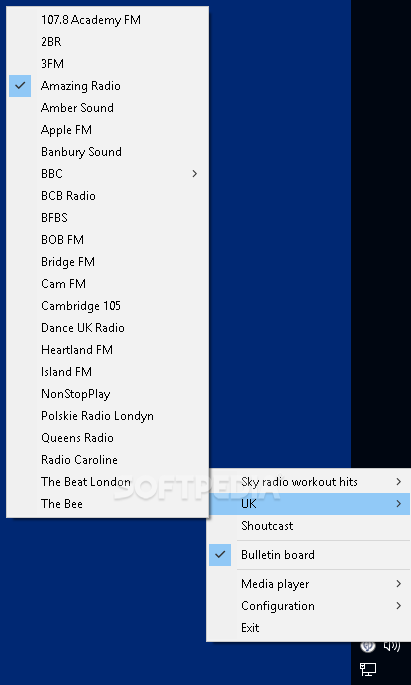Viewport: 411px width, 685px height.
Task: Open the Configuration submenu
Action: point(309,606)
